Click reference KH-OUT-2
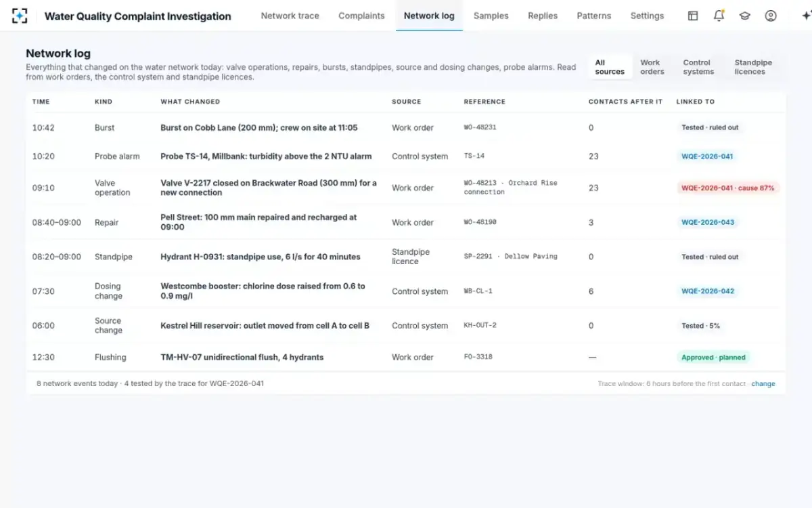 480,326
